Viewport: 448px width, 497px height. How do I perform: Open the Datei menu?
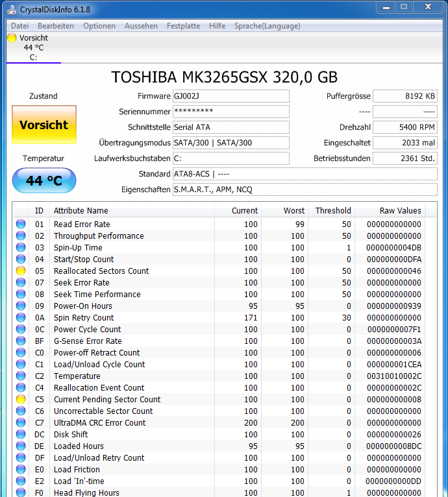pos(19,26)
